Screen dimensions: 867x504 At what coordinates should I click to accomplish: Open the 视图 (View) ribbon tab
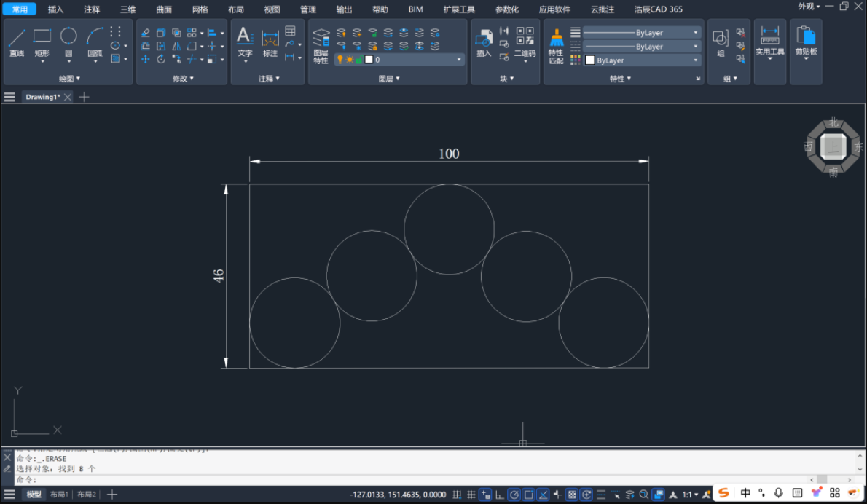click(272, 9)
